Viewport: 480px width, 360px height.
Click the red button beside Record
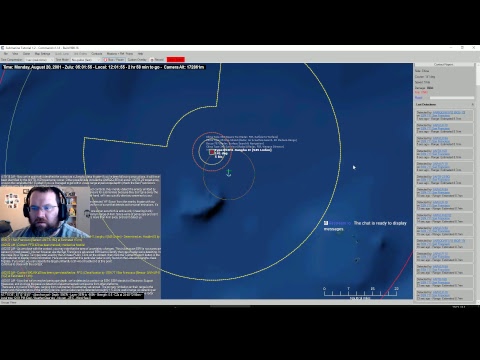(176, 60)
